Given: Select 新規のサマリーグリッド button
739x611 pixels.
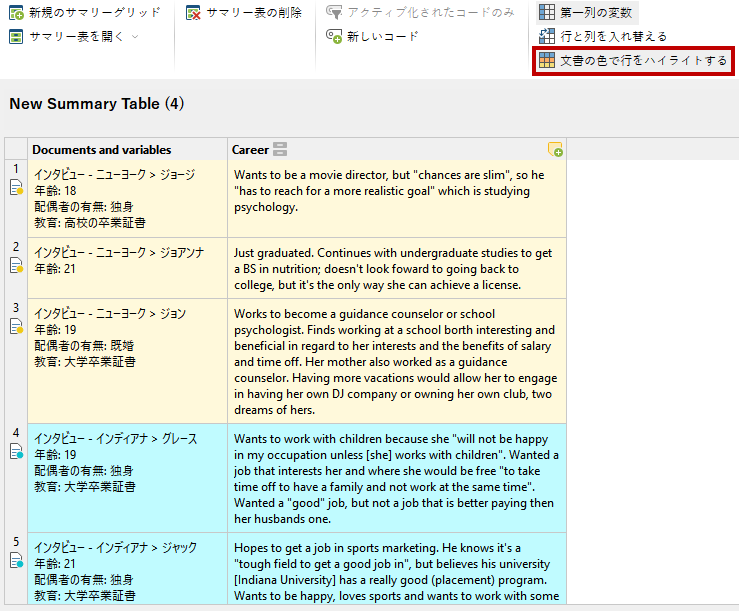Looking at the screenshot, I should click(x=85, y=13).
